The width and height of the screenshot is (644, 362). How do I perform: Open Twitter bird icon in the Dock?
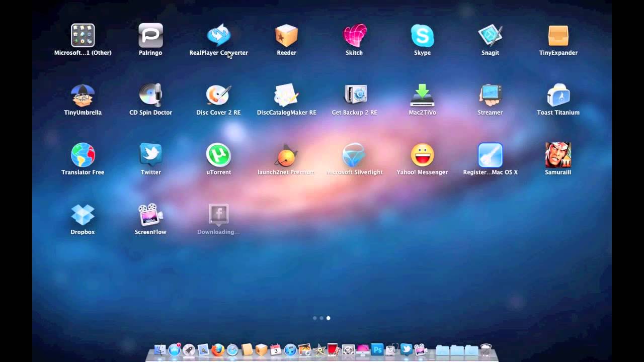click(x=406, y=349)
